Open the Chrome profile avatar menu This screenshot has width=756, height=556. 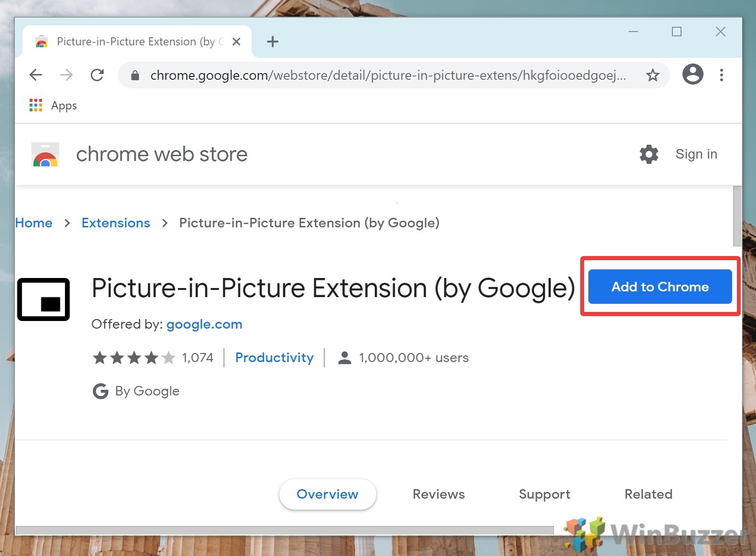point(692,74)
